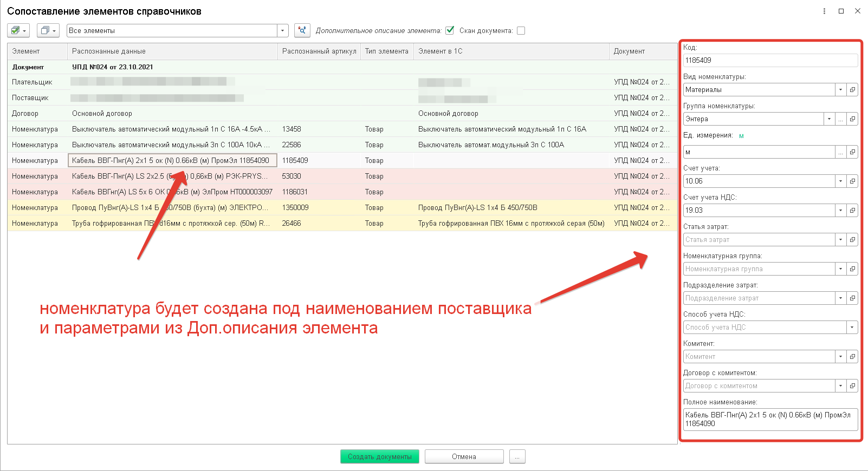The width and height of the screenshot is (868, 471).
Task: Click the Элемент column header
Action: (37, 51)
